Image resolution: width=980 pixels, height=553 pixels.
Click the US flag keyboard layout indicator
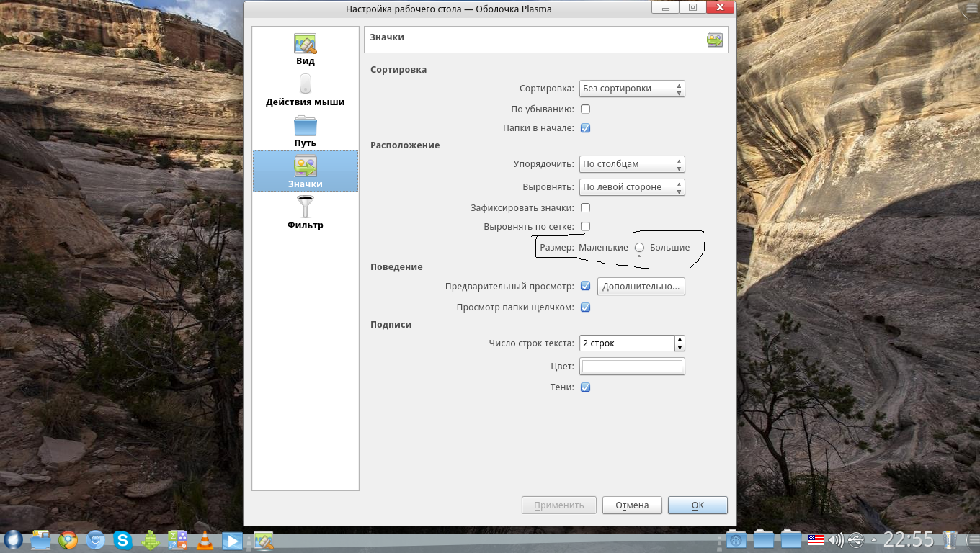(816, 539)
